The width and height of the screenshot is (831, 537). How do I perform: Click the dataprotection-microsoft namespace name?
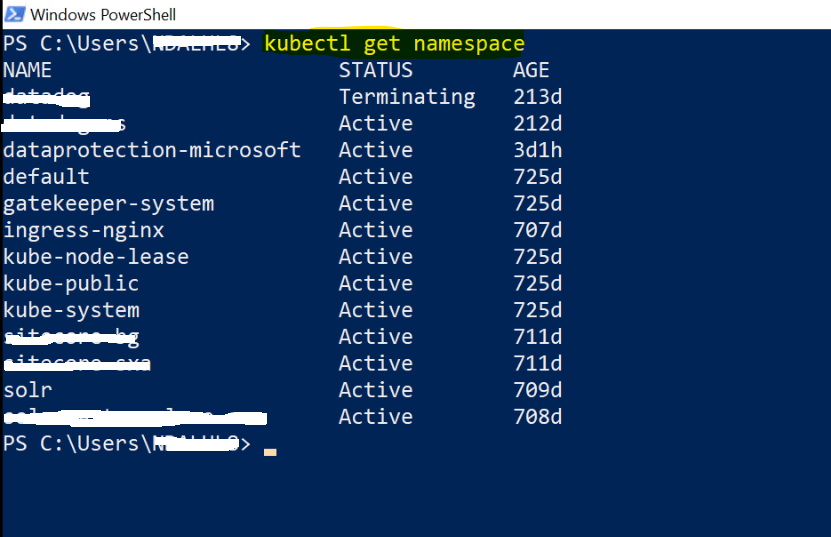tap(152, 150)
